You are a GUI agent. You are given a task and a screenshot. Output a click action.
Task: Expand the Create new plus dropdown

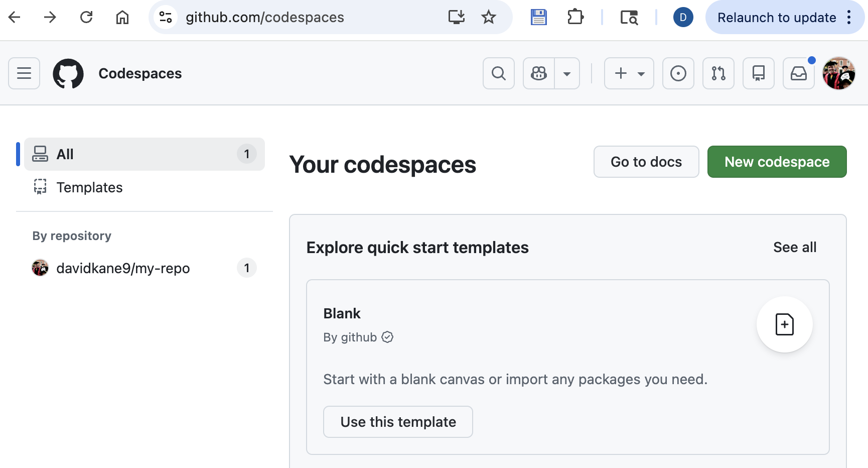coord(629,73)
